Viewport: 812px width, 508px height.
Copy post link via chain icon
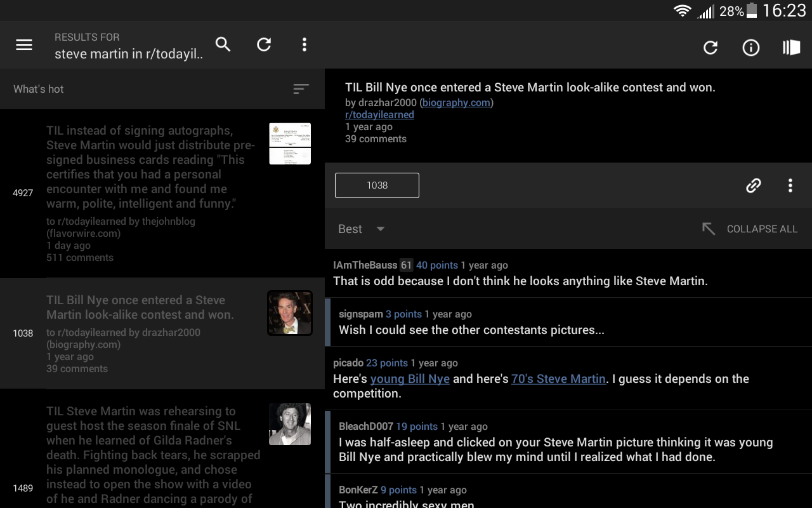754,185
